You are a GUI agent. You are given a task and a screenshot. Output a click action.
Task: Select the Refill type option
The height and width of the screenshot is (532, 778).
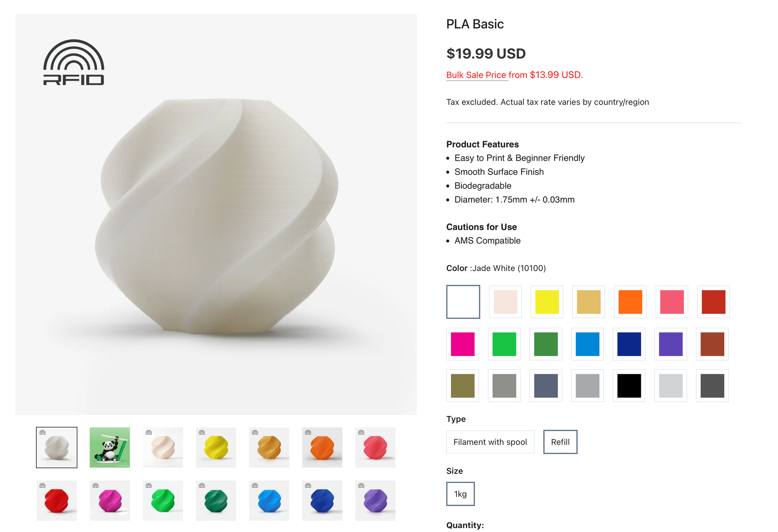(560, 442)
